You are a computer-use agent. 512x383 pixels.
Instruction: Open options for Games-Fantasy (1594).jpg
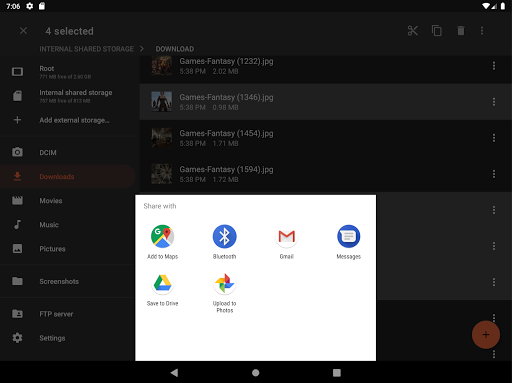point(494,174)
